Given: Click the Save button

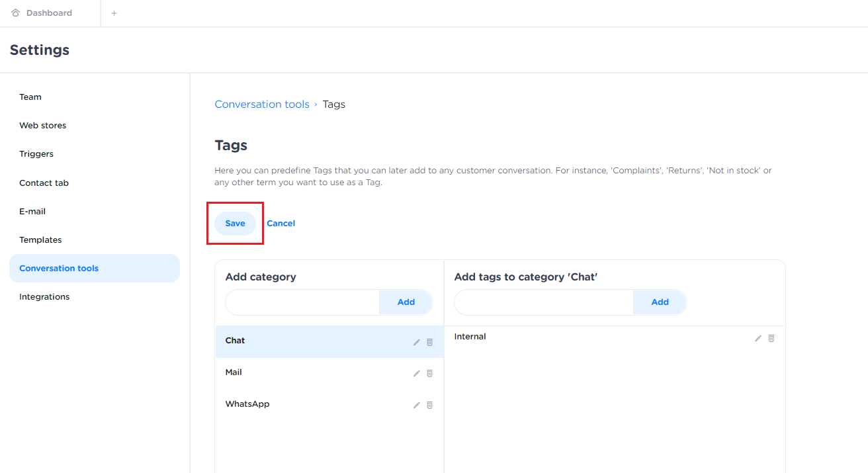Looking at the screenshot, I should pyautogui.click(x=235, y=224).
